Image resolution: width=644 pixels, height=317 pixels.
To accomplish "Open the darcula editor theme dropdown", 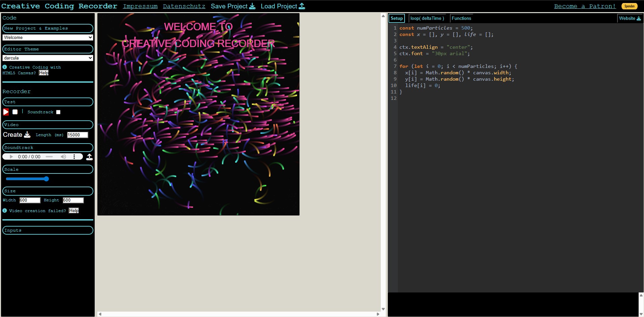I will pos(48,58).
